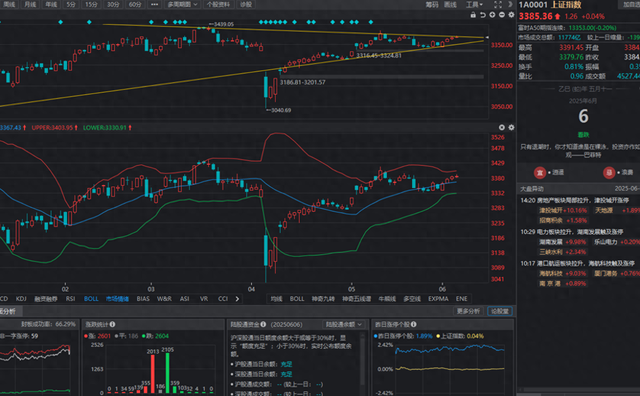Click the 更多分析 button
Screen dimensions: 640x396
pyautogui.click(x=468, y=311)
